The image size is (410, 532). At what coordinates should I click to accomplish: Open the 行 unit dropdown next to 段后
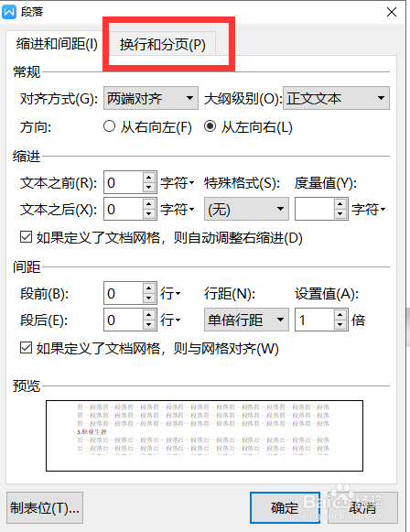point(170,320)
